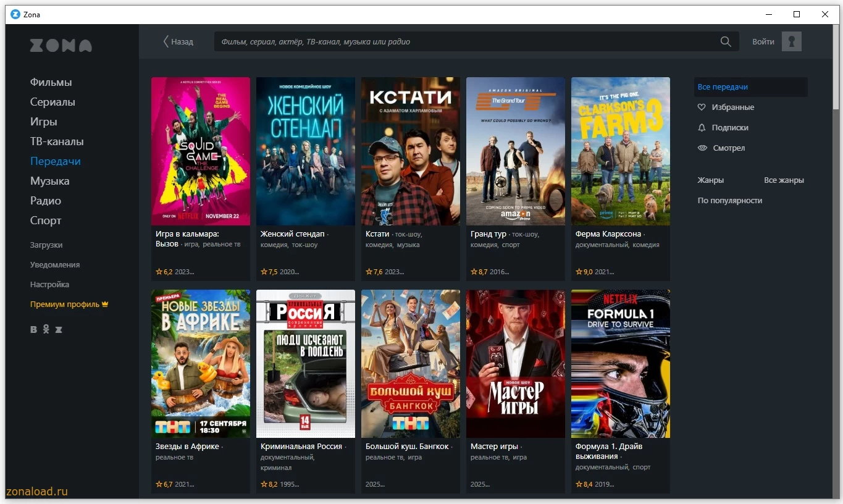Open the Новые звезды в Африке poster
Screen dimensions: 843x504
[x=201, y=364]
